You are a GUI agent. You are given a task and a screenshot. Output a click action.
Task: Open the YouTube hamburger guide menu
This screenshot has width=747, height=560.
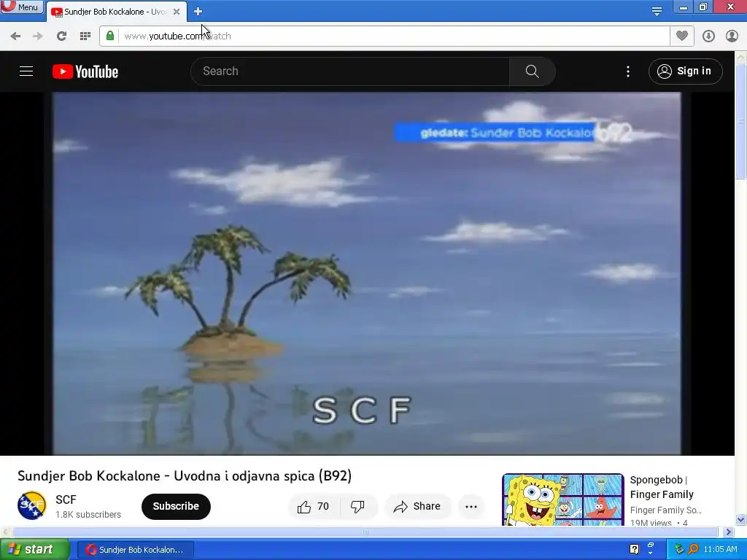point(26,71)
